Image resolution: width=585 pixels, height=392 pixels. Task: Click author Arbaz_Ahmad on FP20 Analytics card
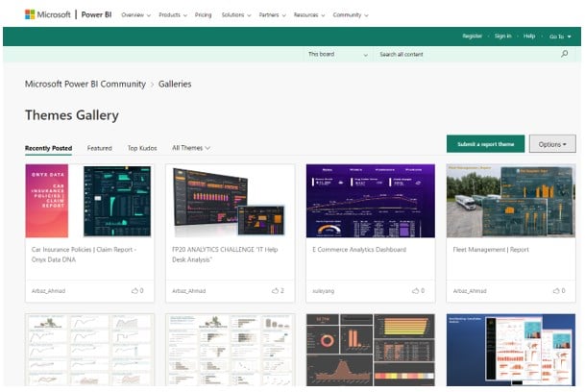click(188, 291)
